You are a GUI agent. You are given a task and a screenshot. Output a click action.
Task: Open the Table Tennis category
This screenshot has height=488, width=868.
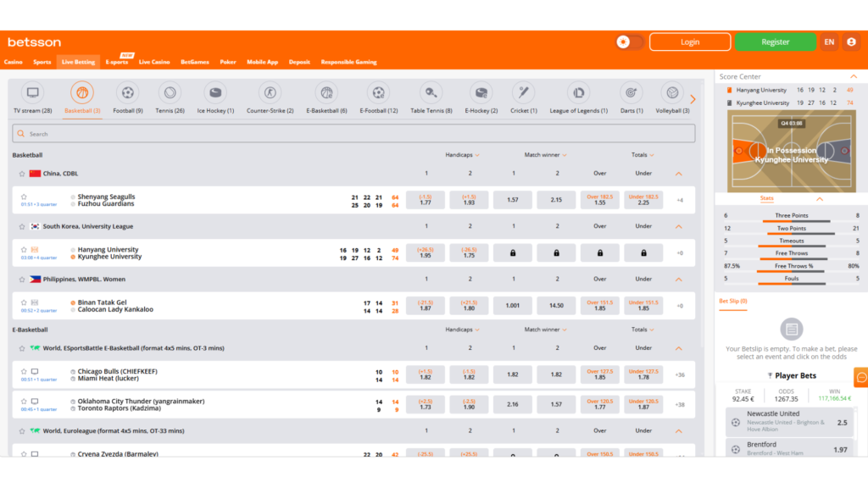431,98
